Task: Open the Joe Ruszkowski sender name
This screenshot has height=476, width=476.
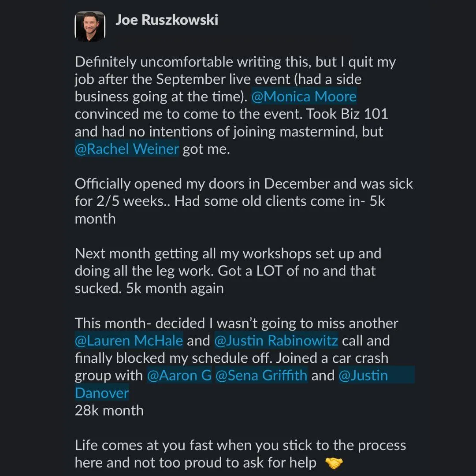Action: (x=167, y=20)
